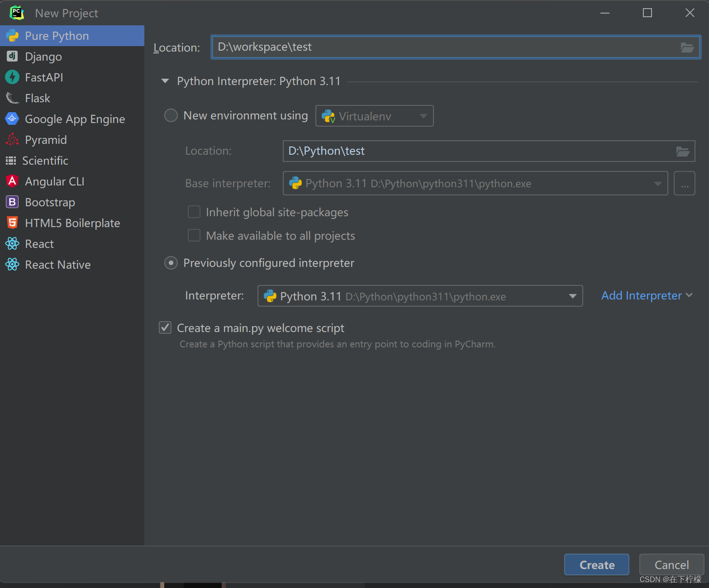Collapse the Python Interpreter section triangle
The height and width of the screenshot is (588, 709).
(x=165, y=81)
